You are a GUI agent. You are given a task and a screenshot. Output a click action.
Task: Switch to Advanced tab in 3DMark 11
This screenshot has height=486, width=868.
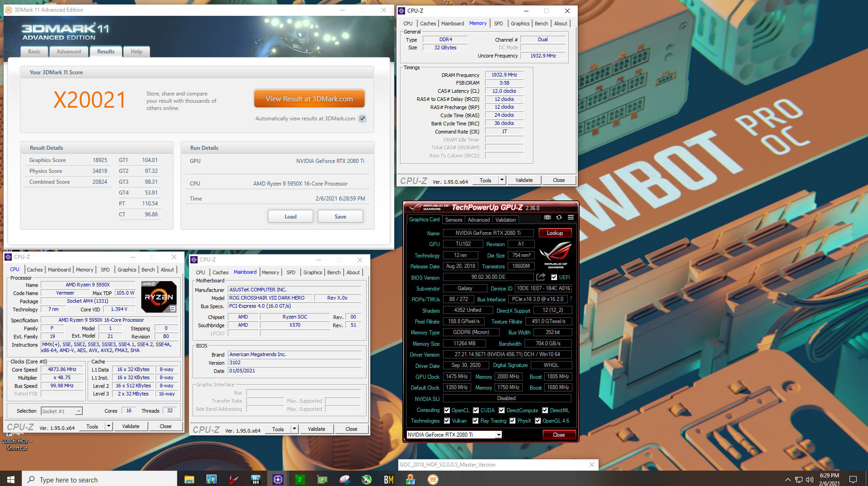pos(69,52)
